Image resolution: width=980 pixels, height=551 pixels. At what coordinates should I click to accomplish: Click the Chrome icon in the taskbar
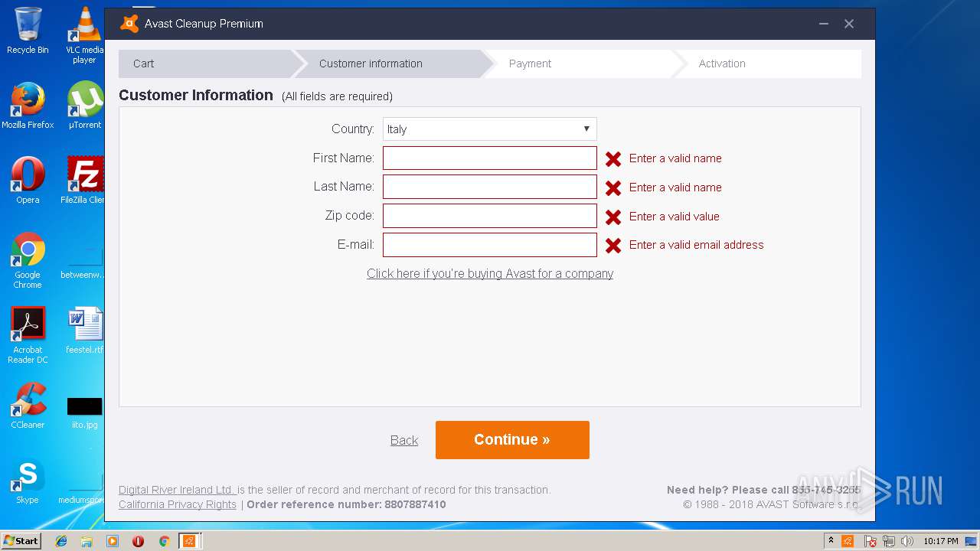point(164,541)
